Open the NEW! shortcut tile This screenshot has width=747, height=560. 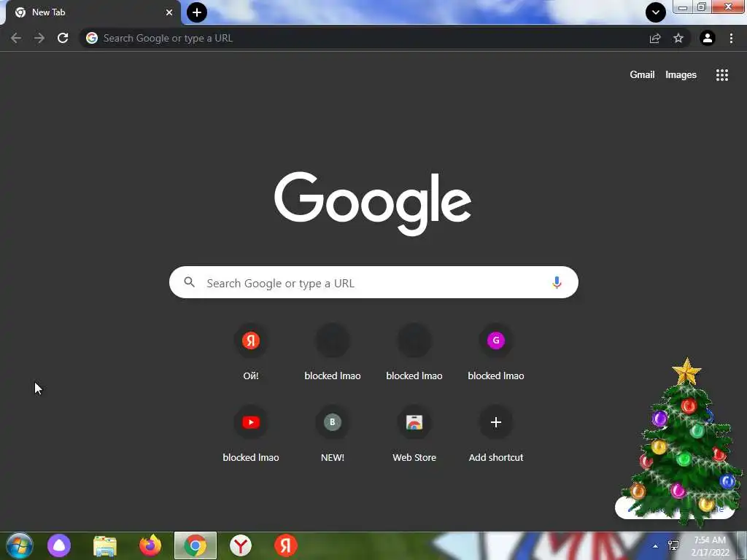[333, 435]
